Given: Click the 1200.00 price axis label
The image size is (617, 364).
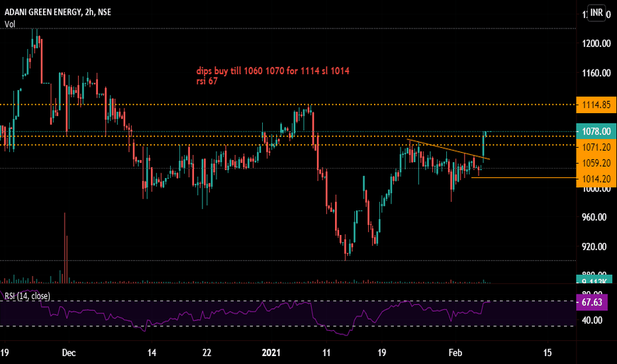Looking at the screenshot, I should point(596,44).
